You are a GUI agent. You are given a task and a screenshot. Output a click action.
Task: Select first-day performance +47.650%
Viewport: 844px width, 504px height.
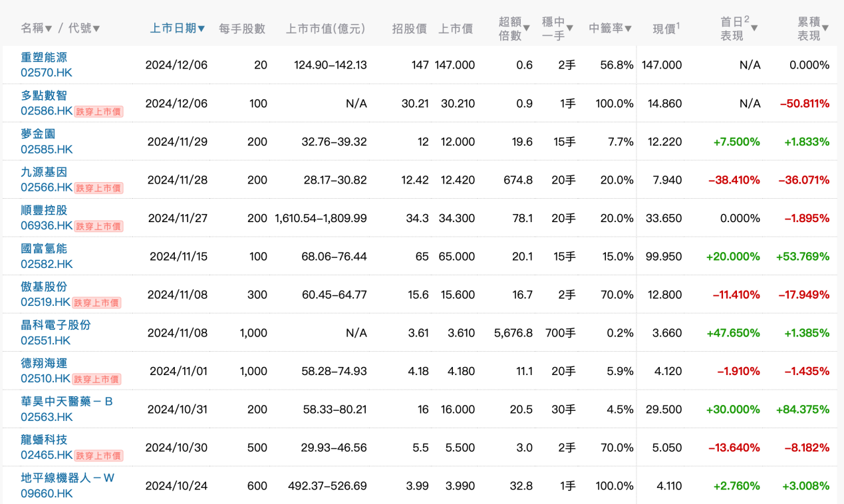(x=733, y=333)
